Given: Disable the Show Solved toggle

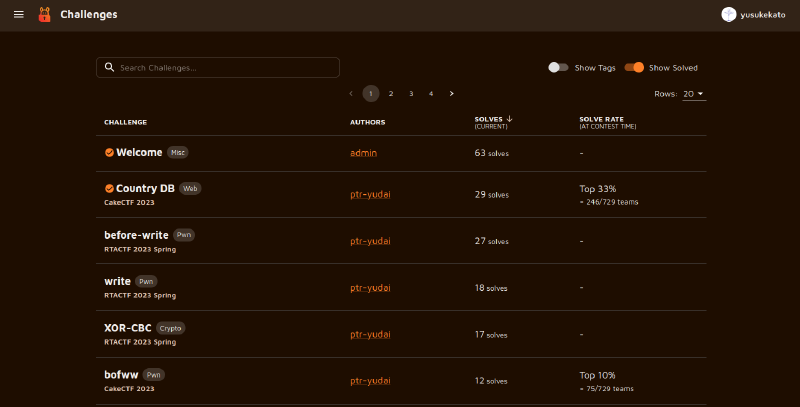Looking at the screenshot, I should tap(634, 68).
